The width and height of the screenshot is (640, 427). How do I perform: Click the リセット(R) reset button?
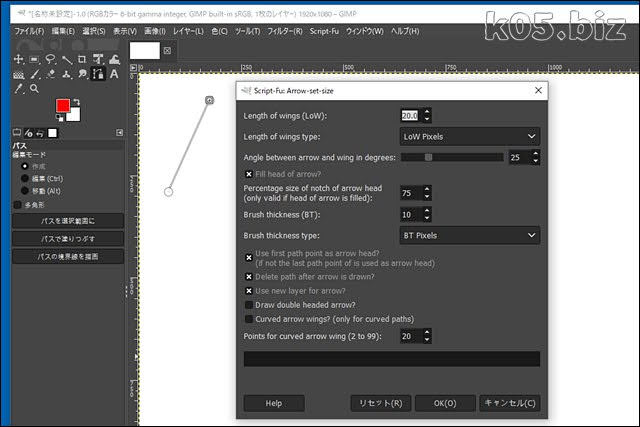point(380,403)
